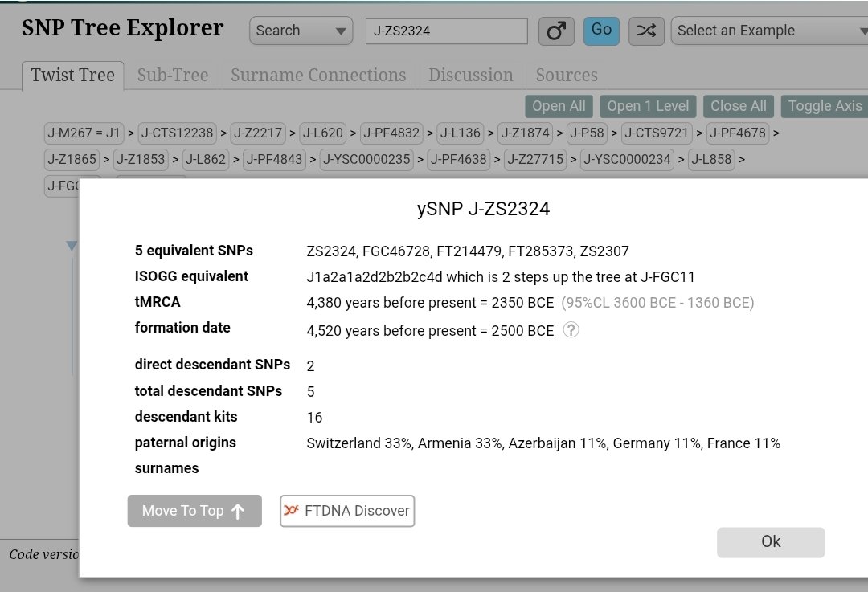This screenshot has height=592, width=868.
Task: Click the Open 1 Level button
Action: point(648,106)
